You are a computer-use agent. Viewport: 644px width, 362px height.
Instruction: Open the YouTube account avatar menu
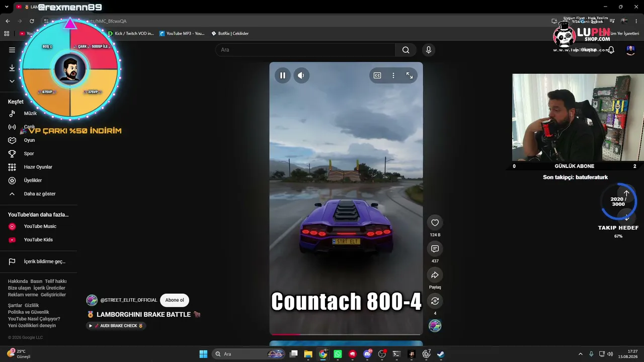pos(630,50)
